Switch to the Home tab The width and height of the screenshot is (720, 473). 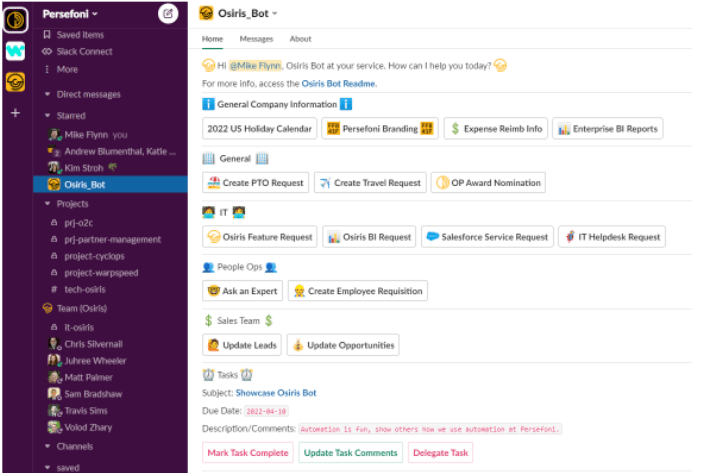213,39
